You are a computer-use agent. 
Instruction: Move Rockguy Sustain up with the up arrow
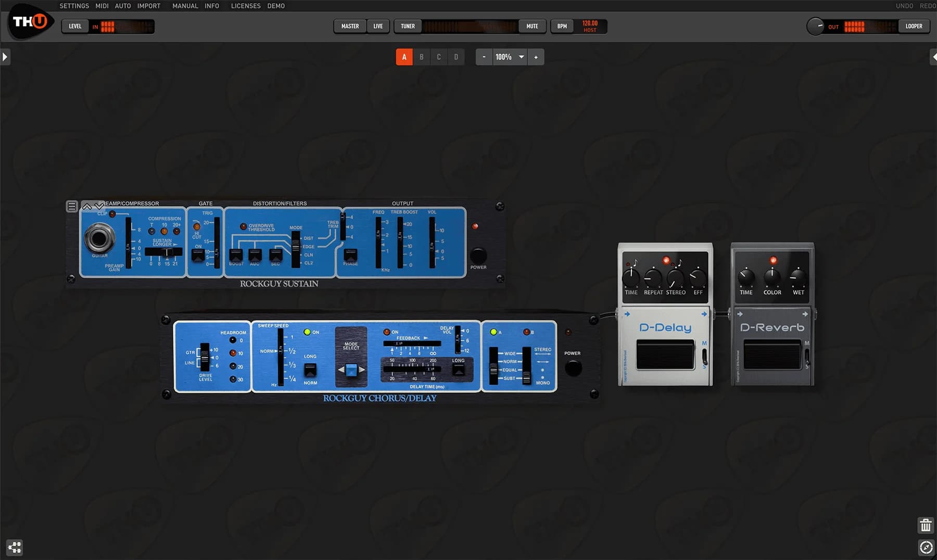87,206
